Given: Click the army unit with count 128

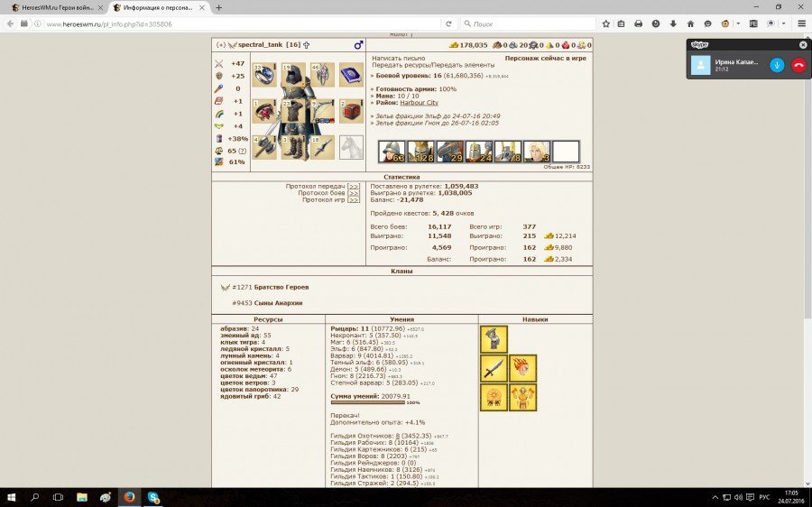Looking at the screenshot, I should (420, 152).
